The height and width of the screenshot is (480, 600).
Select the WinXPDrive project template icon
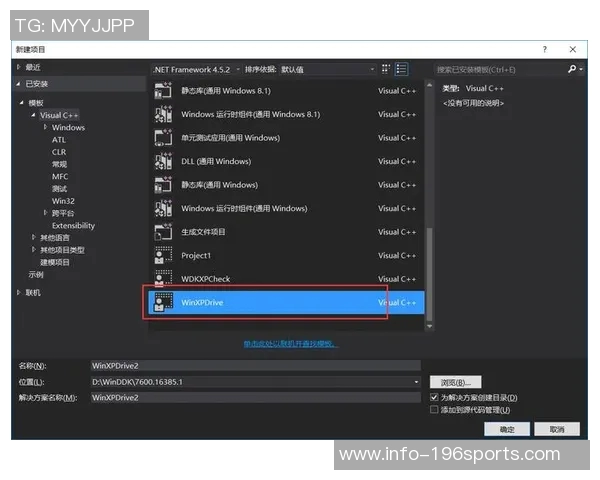pos(163,302)
